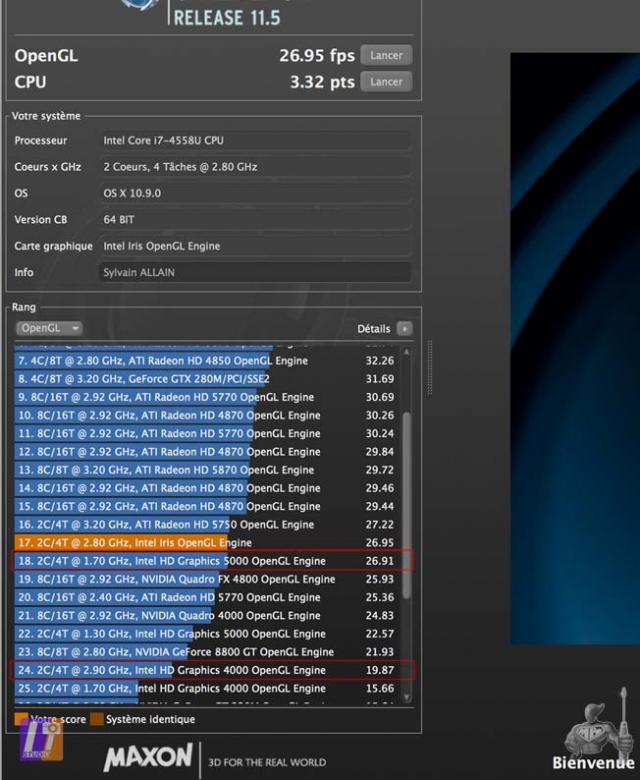This screenshot has height=780, width=640.
Task: Click the panel splitter handle beside ranking
Action: coord(430,368)
